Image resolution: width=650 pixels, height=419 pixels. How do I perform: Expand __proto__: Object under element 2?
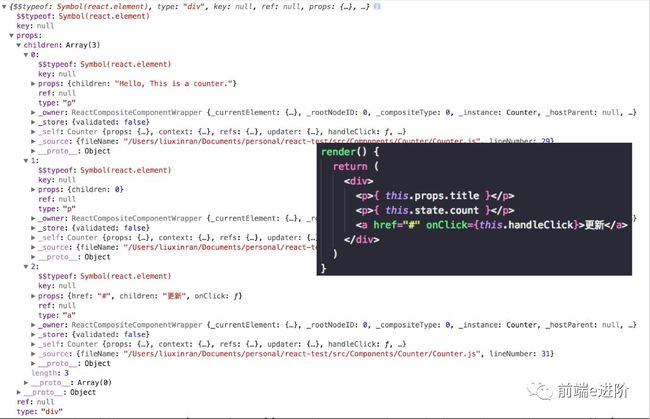[33, 363]
